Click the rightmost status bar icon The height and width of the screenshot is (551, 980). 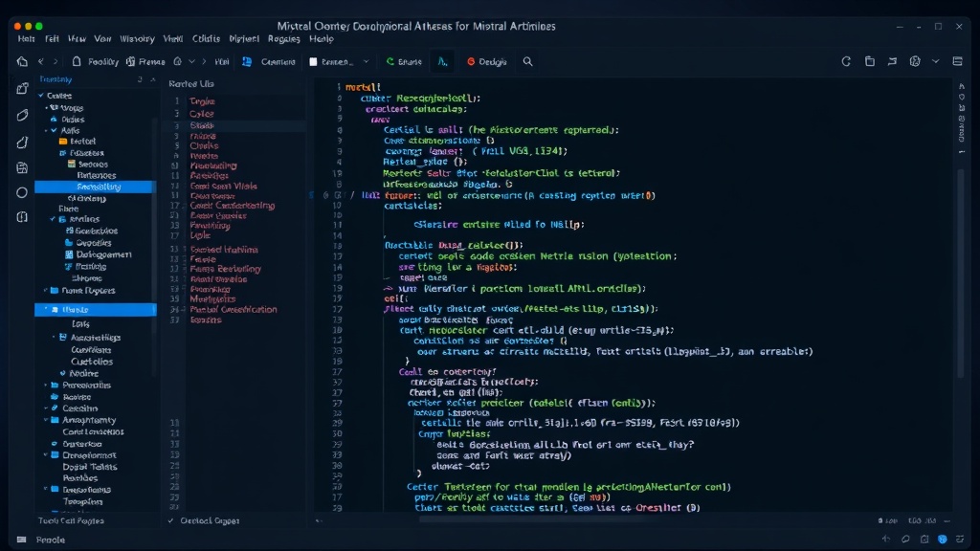click(960, 539)
